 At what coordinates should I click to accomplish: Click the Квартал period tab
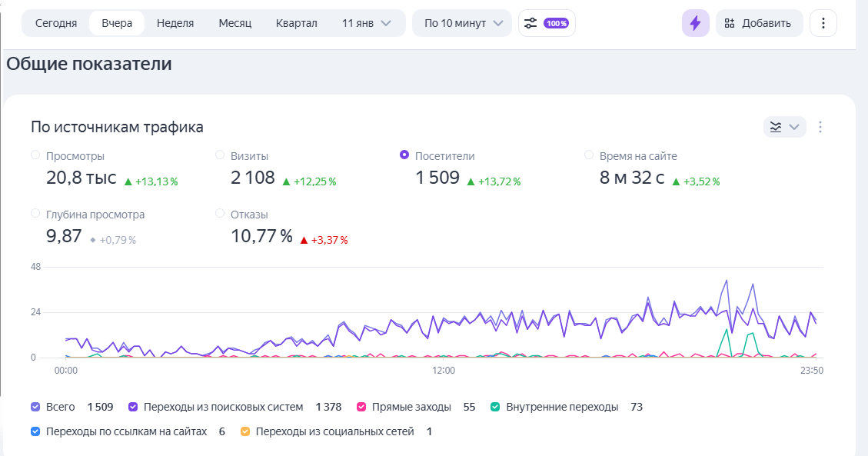coord(296,23)
